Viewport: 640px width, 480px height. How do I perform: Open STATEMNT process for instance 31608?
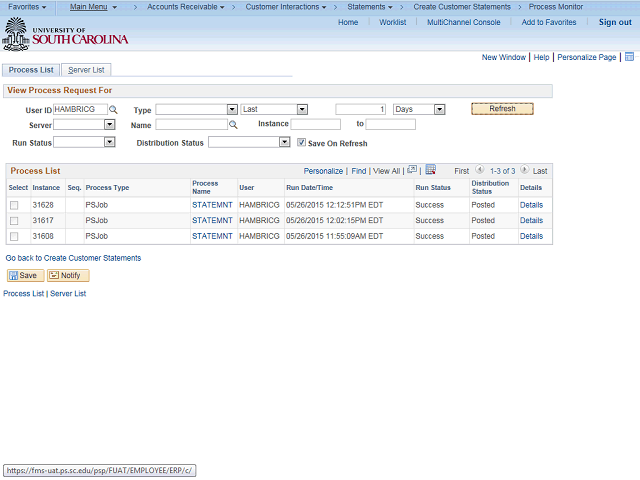212,236
